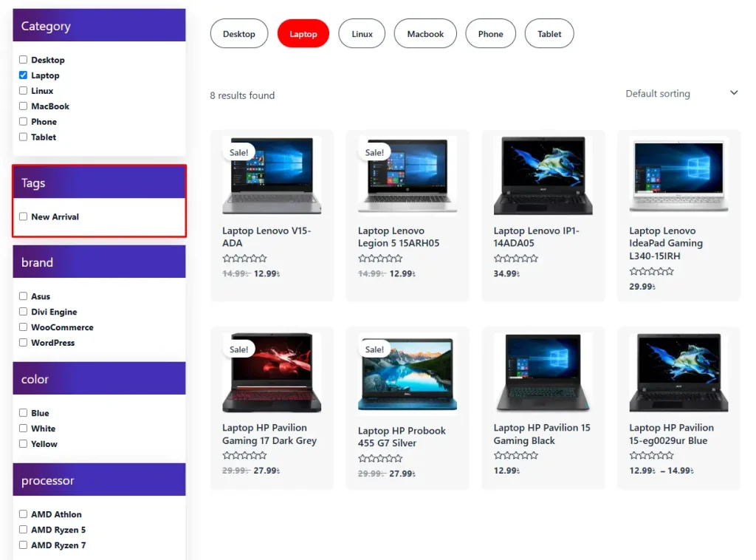Image resolution: width=756 pixels, height=560 pixels.
Task: Click star rating under Lenovo IP1-14ADA05
Action: pos(516,259)
